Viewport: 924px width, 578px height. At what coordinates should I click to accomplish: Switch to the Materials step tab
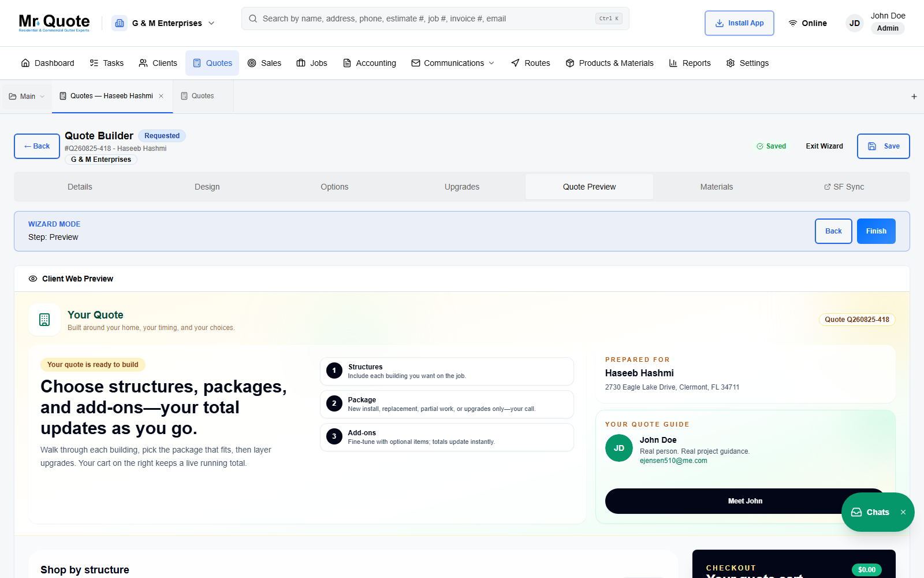click(717, 187)
